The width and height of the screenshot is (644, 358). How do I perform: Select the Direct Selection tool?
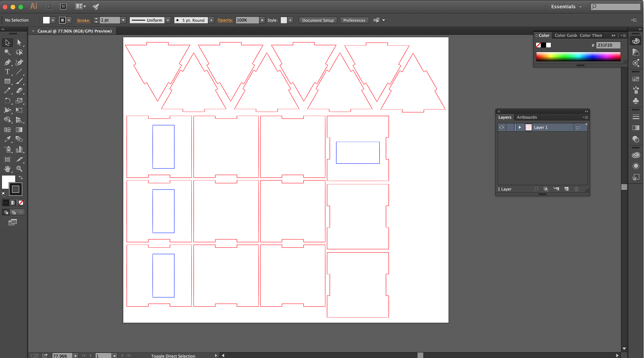coord(19,42)
